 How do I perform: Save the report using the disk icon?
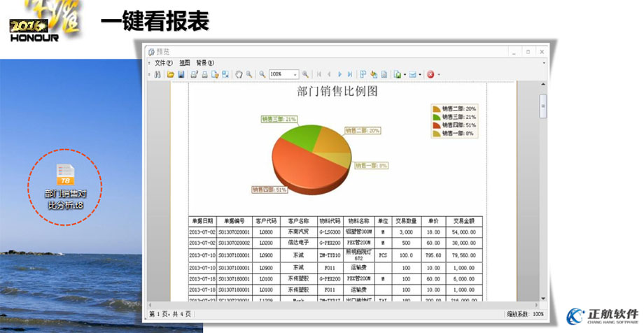(181, 74)
